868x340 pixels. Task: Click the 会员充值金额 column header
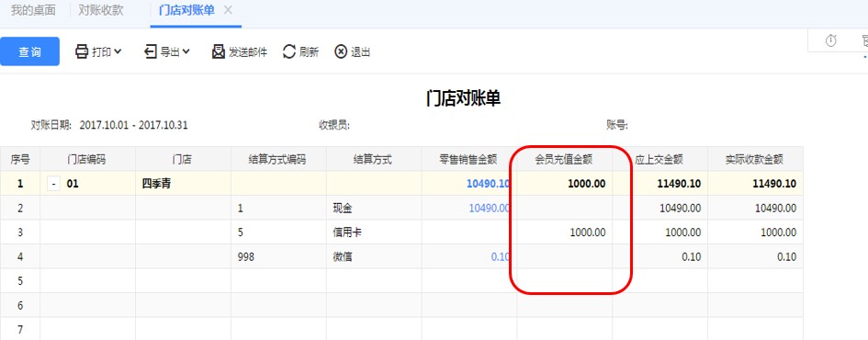(564, 160)
